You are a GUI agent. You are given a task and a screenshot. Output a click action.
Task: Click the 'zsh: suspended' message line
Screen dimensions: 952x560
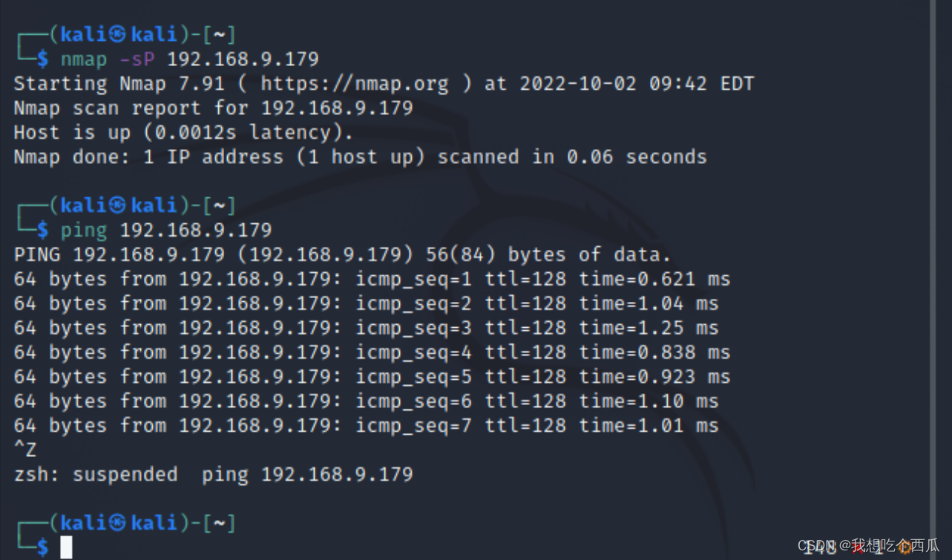pyautogui.click(x=214, y=475)
